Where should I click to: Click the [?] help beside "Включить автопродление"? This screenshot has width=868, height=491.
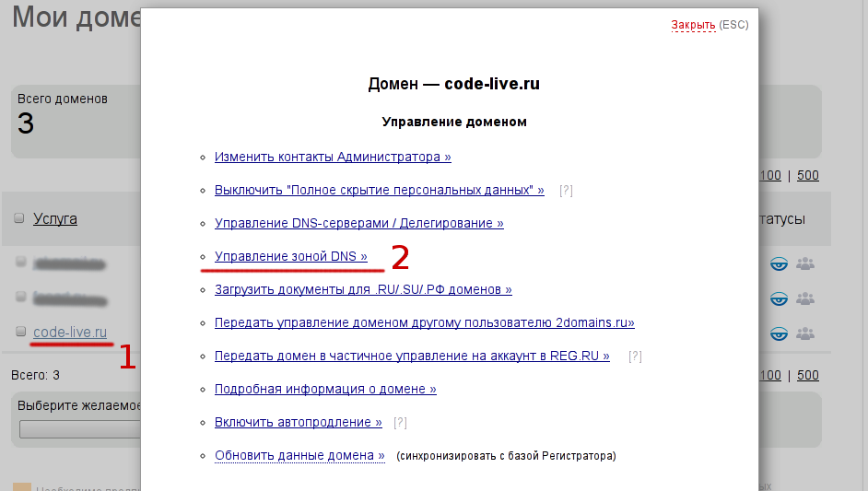tap(400, 423)
